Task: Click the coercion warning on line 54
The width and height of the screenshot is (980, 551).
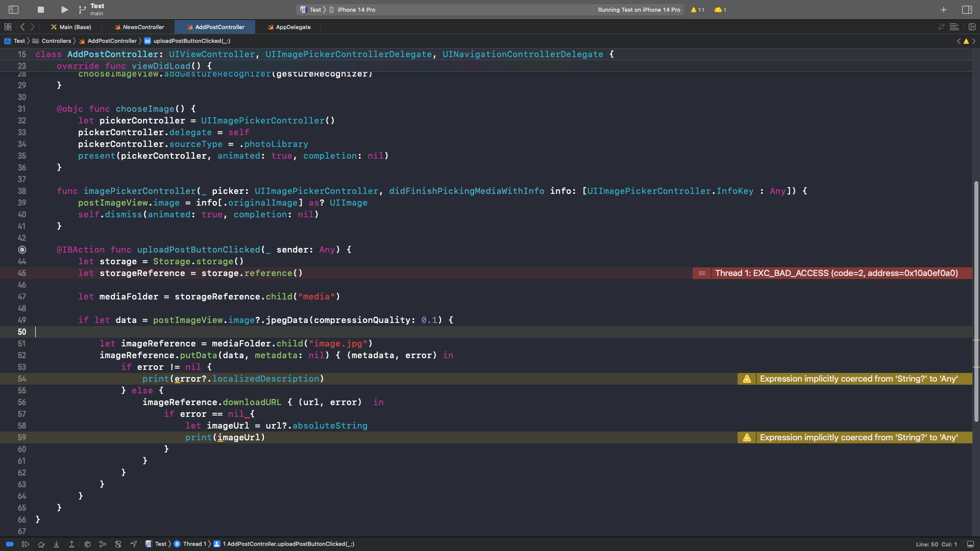Action: [857, 379]
